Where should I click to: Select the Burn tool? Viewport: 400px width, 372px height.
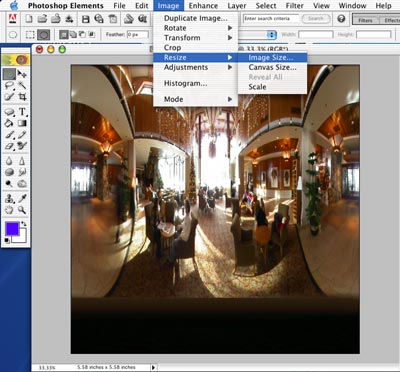22,183
